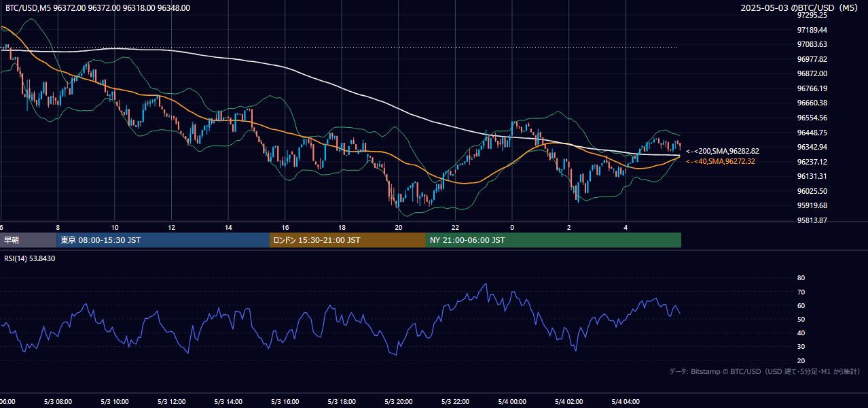Click price axis label 96025.50
The image size is (868, 408).
pos(812,191)
